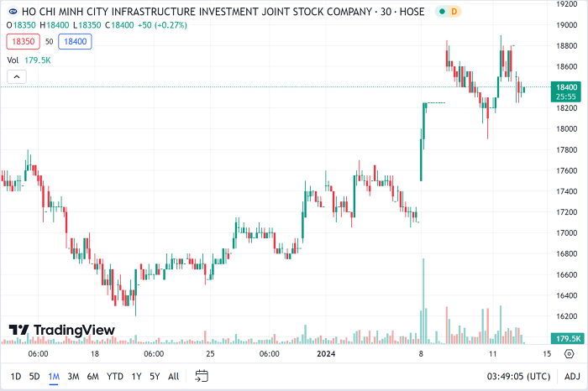Select the 1D time range
The height and width of the screenshot is (391, 588).
click(16, 377)
